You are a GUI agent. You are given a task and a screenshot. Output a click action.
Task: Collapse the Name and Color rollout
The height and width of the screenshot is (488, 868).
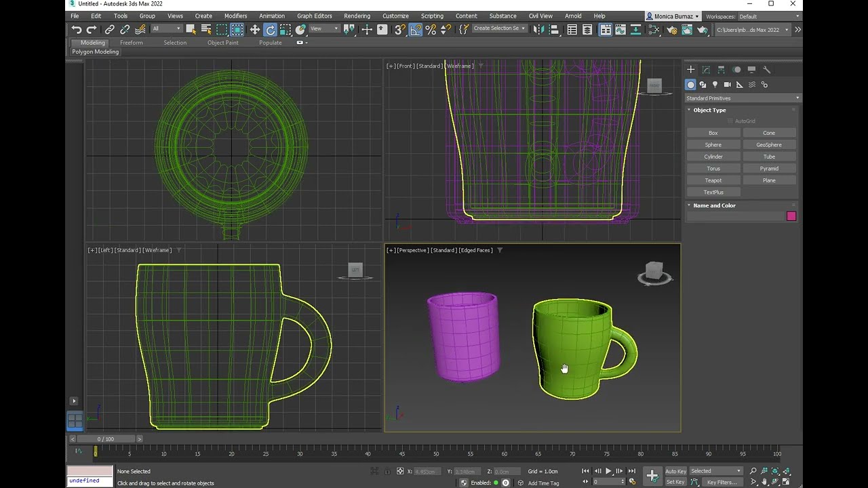[x=713, y=205]
